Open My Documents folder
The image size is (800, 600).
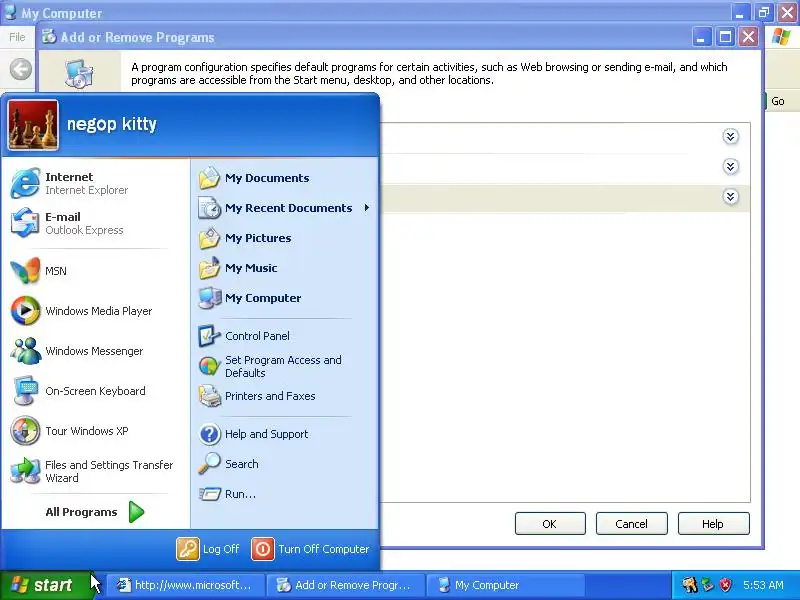point(285,178)
